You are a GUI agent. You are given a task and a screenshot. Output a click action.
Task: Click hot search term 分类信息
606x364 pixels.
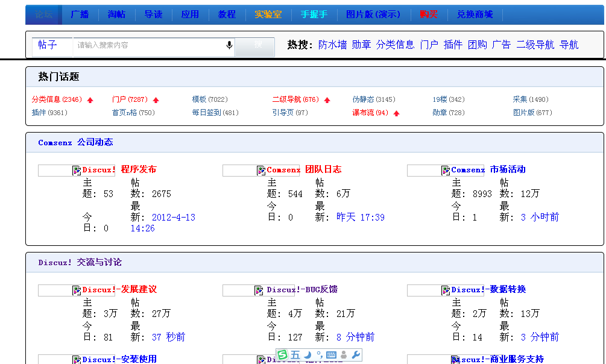395,45
